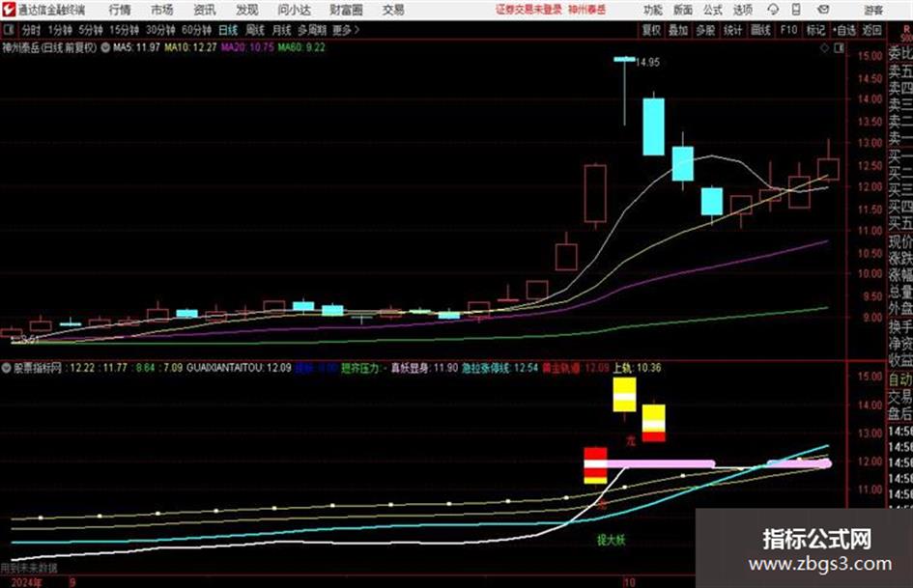Image resolution: width=913 pixels, height=588 pixels.
Task: Open the 问小达 menu
Action: point(294,10)
